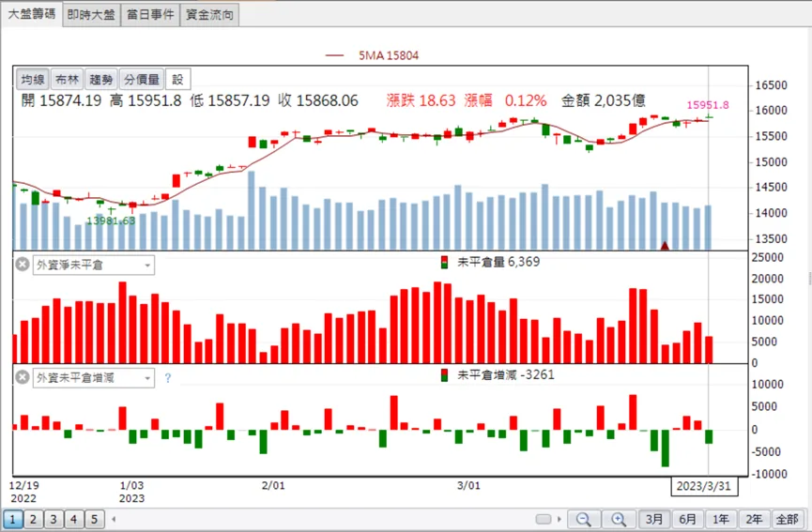Switch to the 資金流向 tab

click(x=209, y=14)
